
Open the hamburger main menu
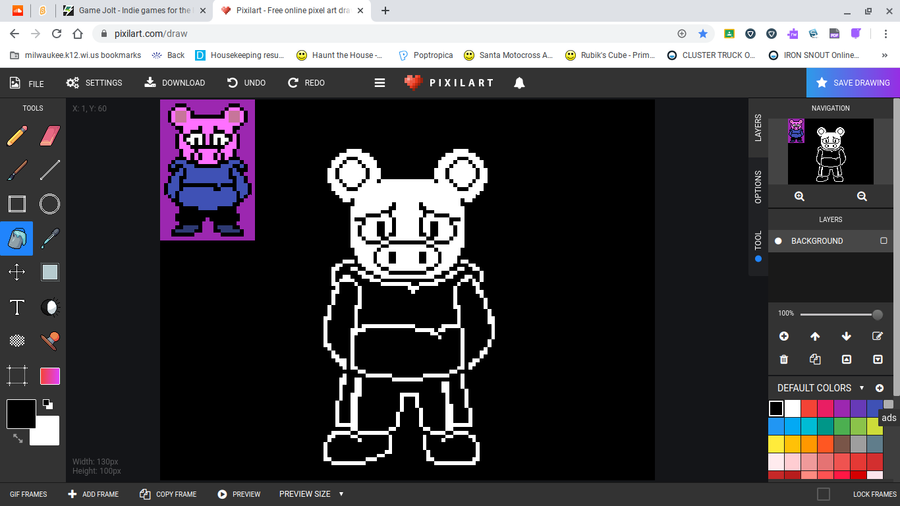tap(379, 83)
